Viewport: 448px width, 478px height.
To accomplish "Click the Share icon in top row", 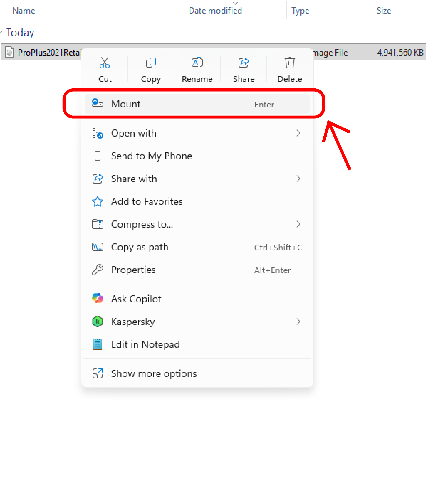I will pyautogui.click(x=243, y=63).
